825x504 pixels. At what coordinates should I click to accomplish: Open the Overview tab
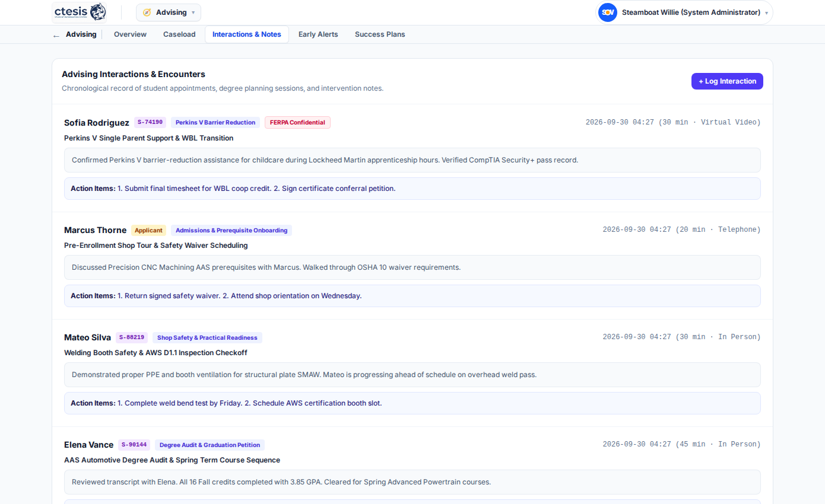pyautogui.click(x=130, y=34)
